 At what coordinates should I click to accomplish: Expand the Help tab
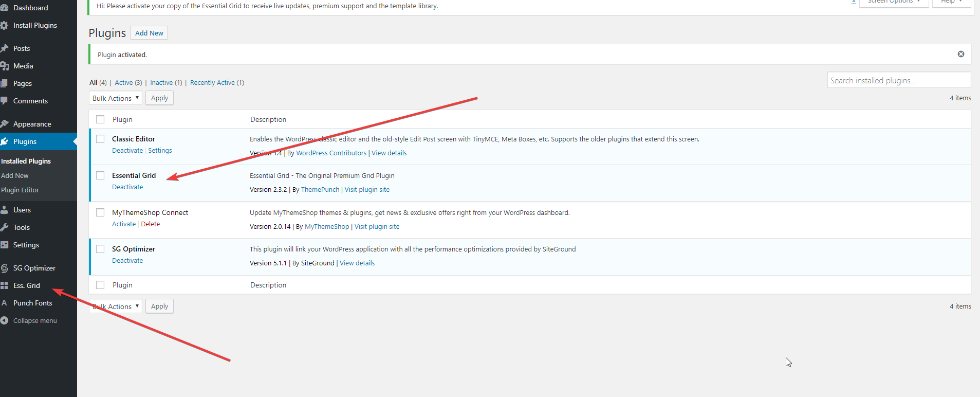point(951,2)
